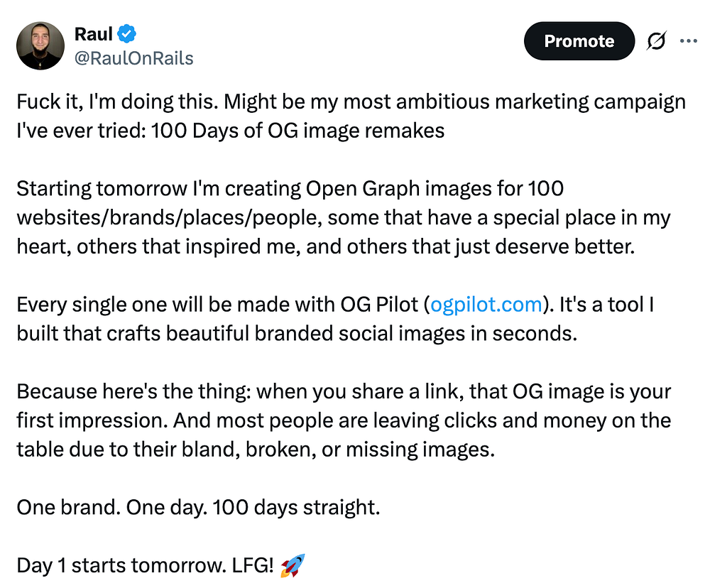Click the blue verified checkmark badge
710x588 pixels.
[x=128, y=33]
